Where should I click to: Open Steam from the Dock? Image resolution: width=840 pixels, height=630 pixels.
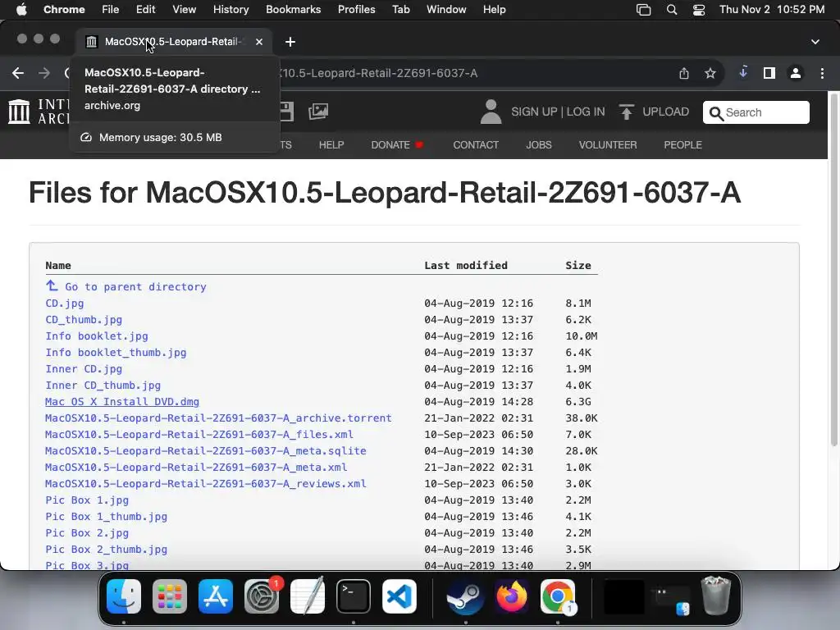click(x=465, y=596)
